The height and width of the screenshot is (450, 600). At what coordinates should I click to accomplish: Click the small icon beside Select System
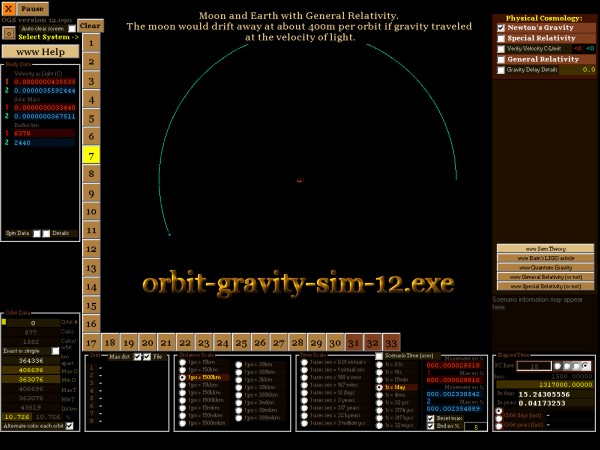pyautogui.click(x=8, y=32)
